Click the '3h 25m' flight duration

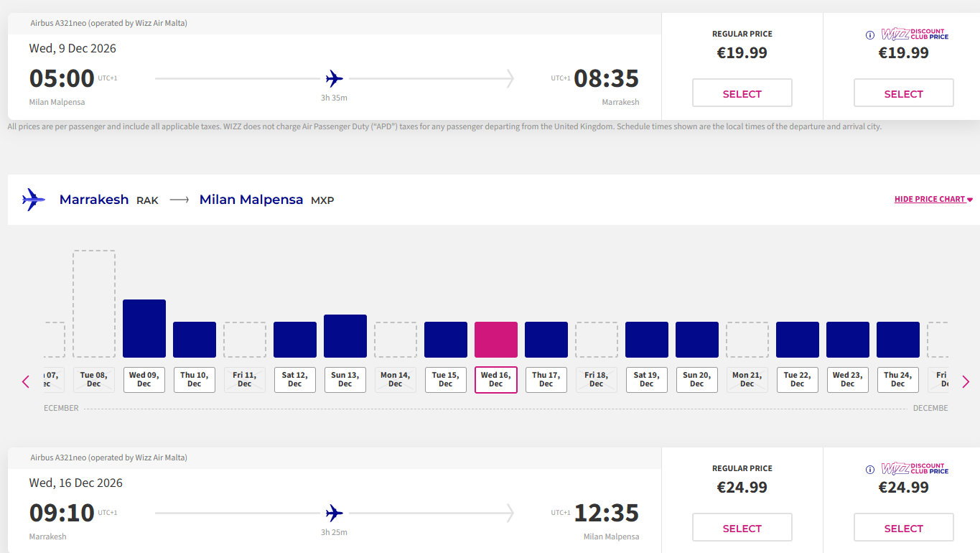[334, 532]
